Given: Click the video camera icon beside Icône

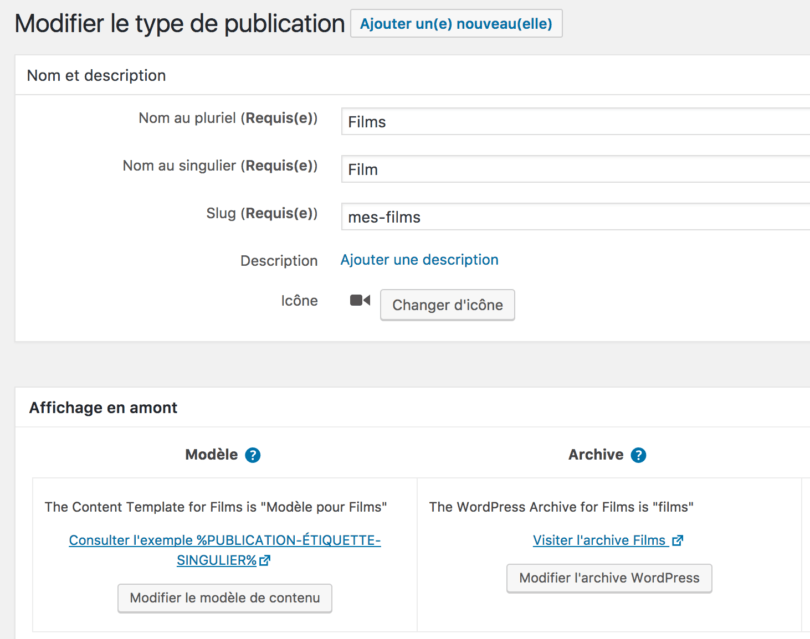Looking at the screenshot, I should pos(360,300).
